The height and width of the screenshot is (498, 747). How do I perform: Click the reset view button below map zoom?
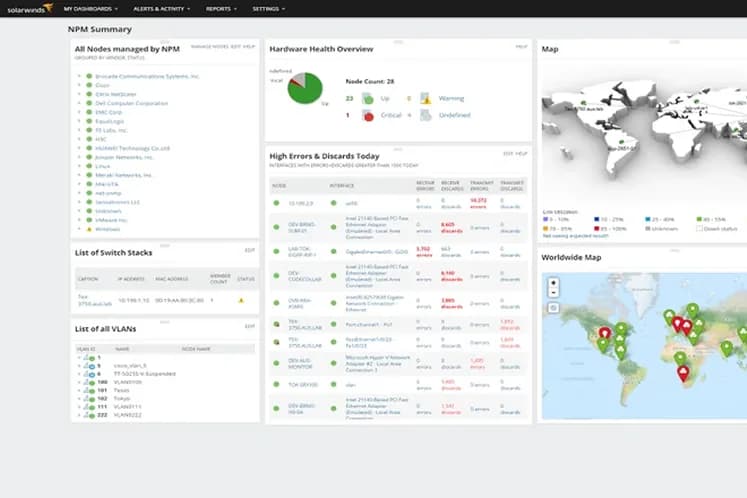click(553, 308)
